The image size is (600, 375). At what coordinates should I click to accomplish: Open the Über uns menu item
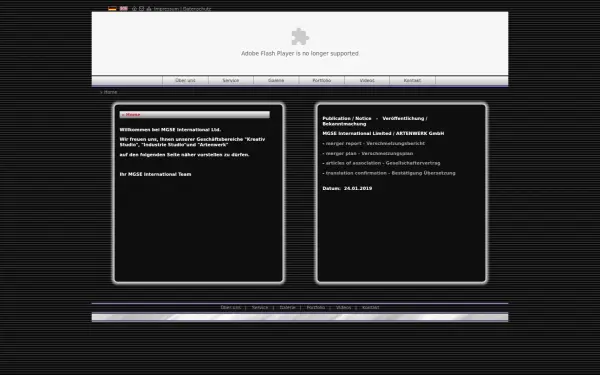click(x=185, y=80)
